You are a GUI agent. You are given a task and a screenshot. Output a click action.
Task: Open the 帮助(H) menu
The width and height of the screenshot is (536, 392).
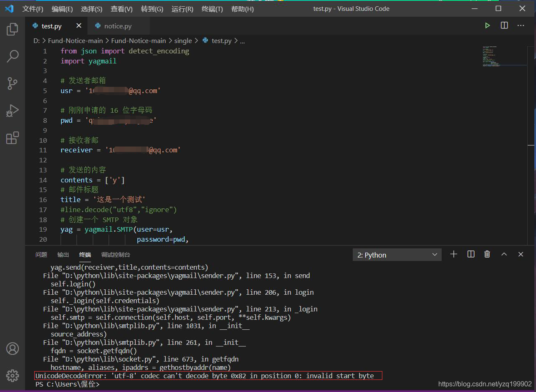point(242,9)
